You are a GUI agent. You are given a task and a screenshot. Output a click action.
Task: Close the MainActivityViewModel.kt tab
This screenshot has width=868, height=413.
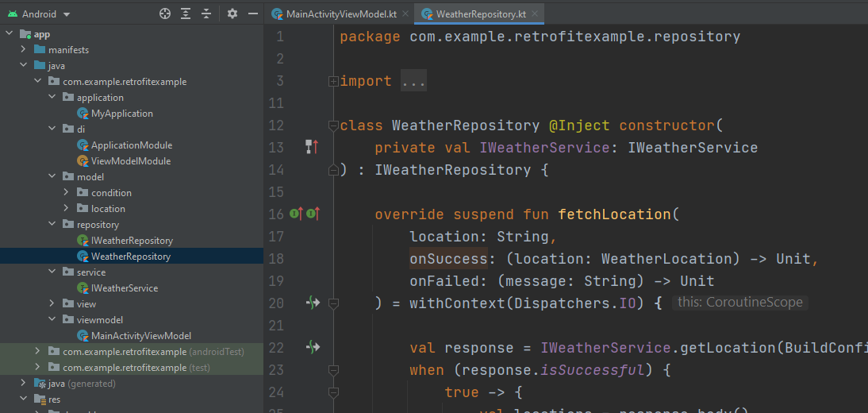[405, 14]
